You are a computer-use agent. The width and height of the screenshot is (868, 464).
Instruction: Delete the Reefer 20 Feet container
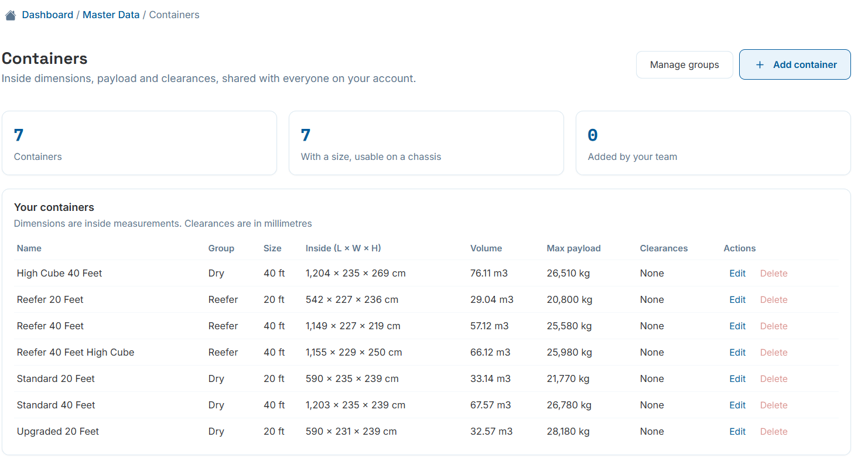coord(773,299)
